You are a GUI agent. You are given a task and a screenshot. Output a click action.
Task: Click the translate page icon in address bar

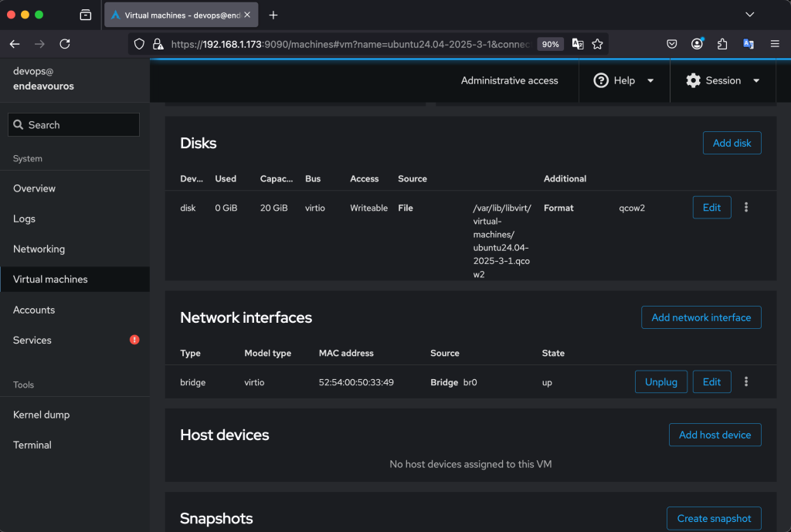[x=577, y=44]
